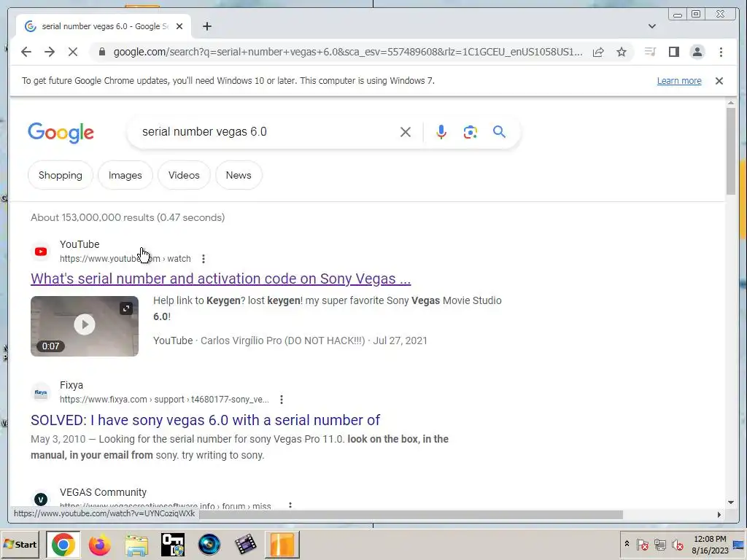
Task: Search by image with Google Lens
Action: [x=471, y=132]
